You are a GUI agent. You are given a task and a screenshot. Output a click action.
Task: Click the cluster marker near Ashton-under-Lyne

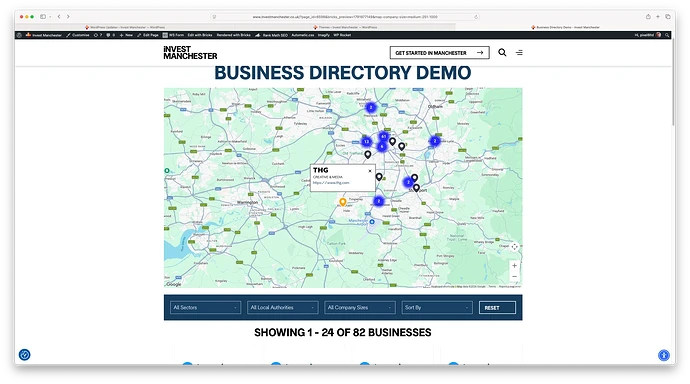coord(435,141)
